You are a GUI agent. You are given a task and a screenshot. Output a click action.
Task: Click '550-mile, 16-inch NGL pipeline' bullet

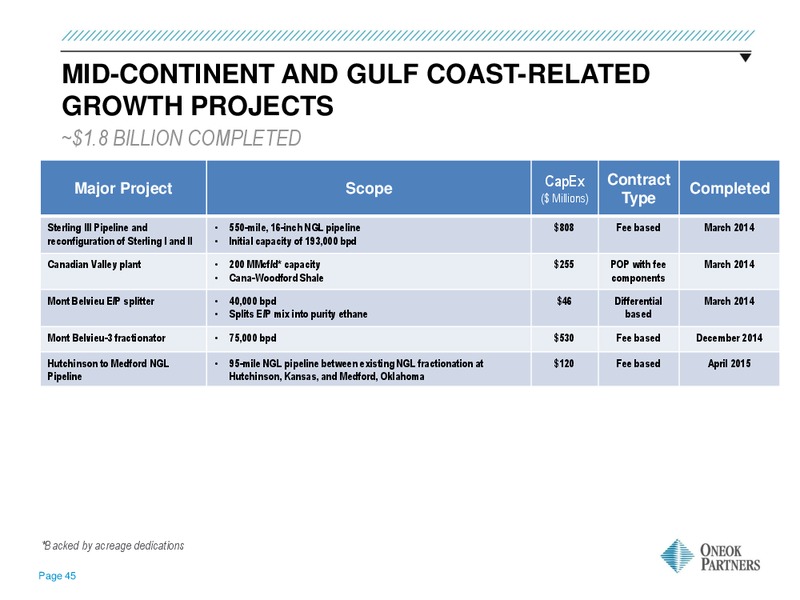(294, 228)
